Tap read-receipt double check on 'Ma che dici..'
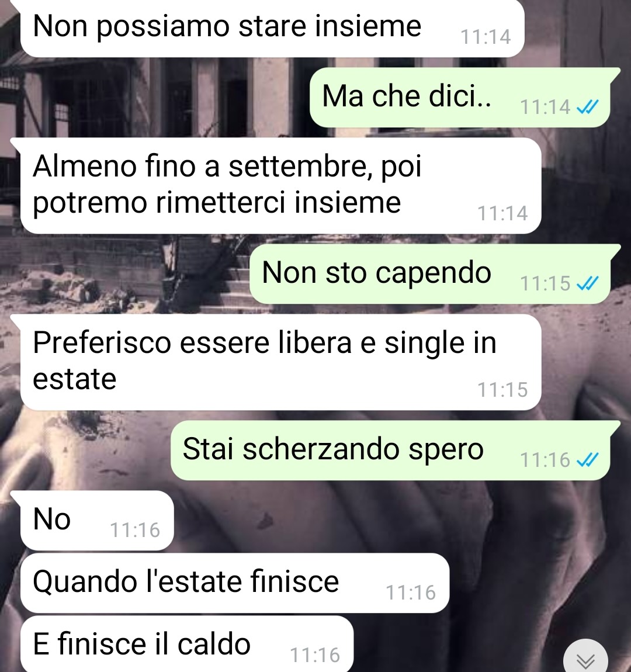The width and height of the screenshot is (631, 672). coord(588,107)
